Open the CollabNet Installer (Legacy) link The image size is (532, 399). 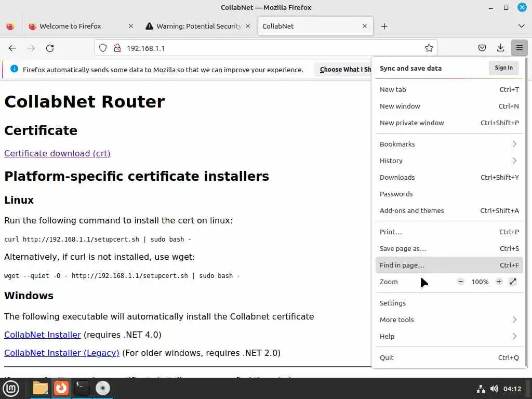62,353
